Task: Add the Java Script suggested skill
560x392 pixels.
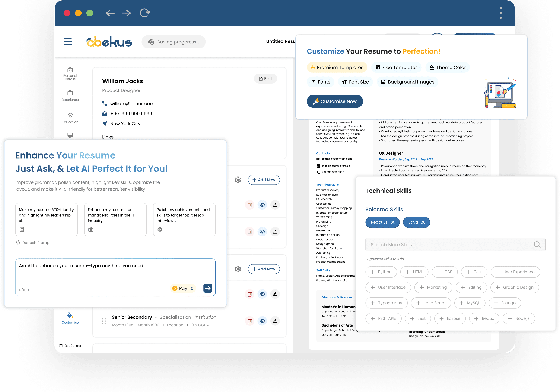Action: coord(431,303)
